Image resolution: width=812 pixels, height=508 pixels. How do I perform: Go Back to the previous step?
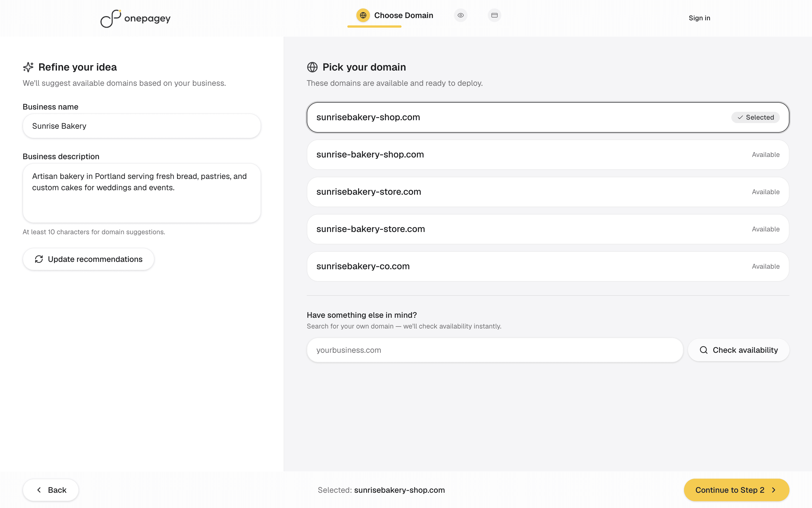[x=51, y=490]
